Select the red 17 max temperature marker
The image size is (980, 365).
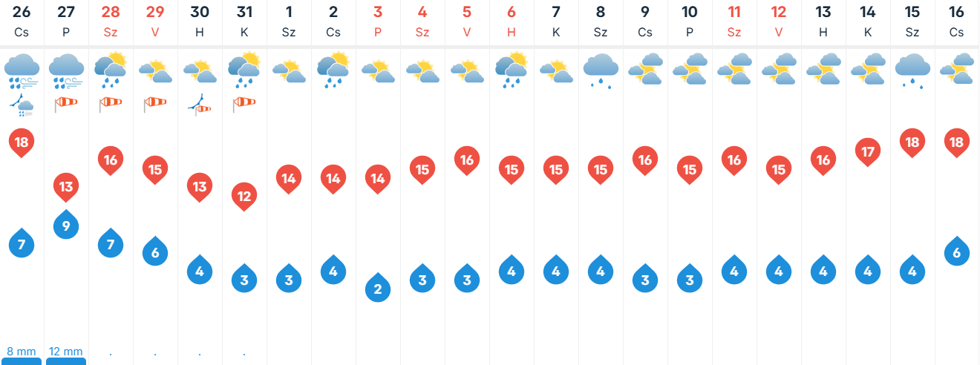pos(868,151)
